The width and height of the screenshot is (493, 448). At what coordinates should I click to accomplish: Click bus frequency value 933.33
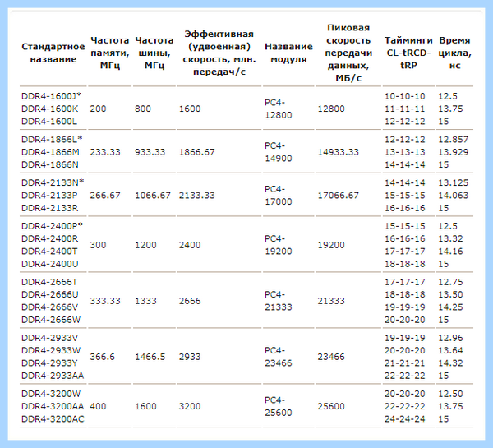pyautogui.click(x=150, y=152)
